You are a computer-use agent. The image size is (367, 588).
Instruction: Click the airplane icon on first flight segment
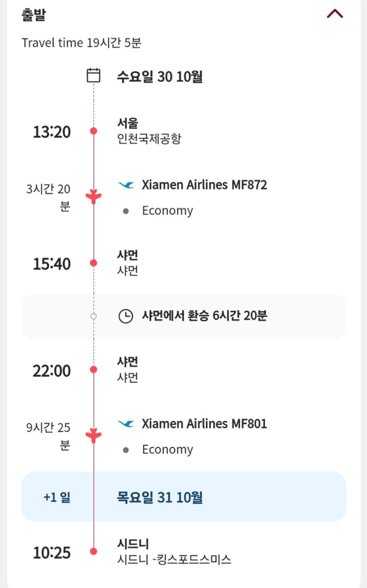pos(93,196)
